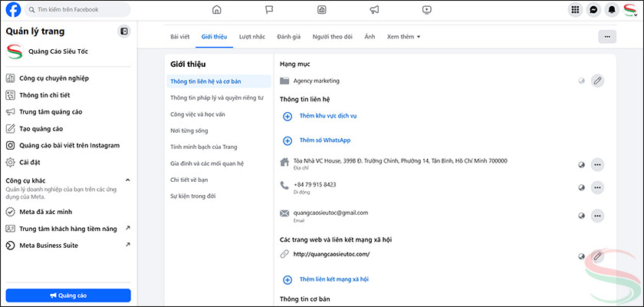
Task: Edit the Agency marketing category pencil icon
Action: [x=597, y=81]
